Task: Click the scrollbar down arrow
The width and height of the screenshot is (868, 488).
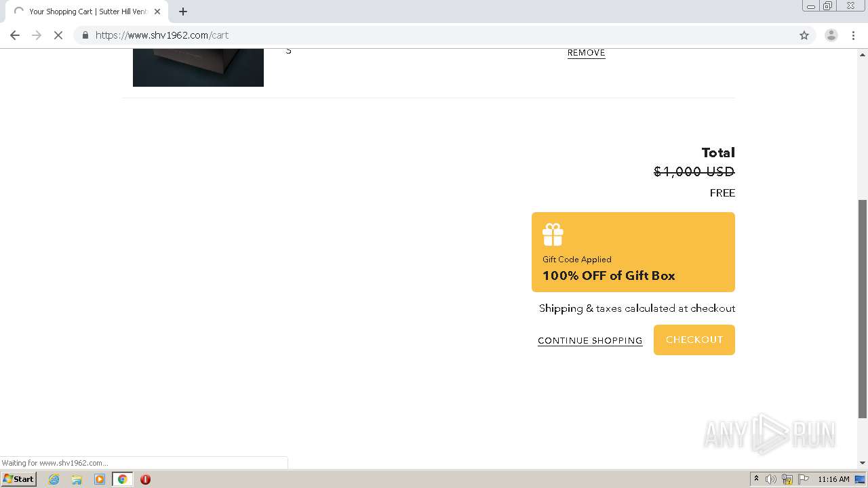Action: [x=863, y=463]
